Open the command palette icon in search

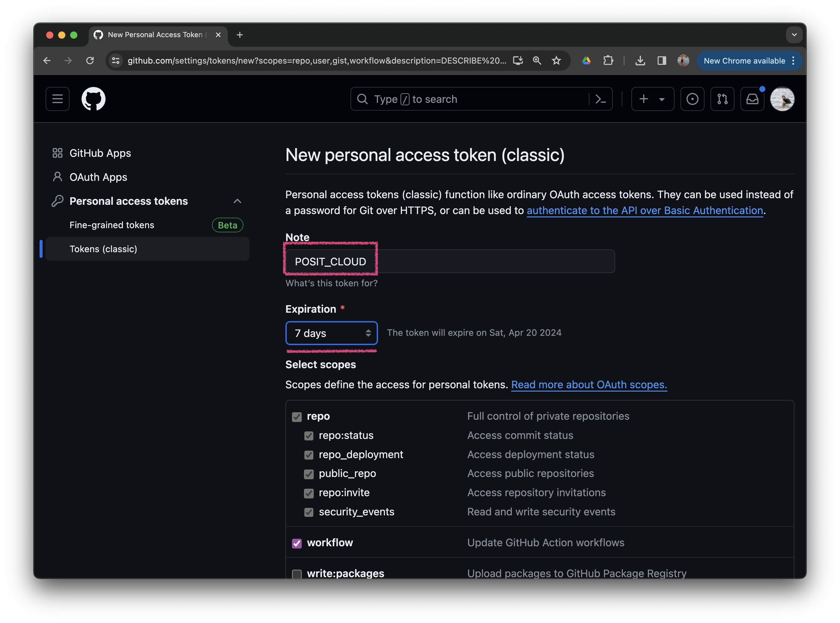[600, 99]
